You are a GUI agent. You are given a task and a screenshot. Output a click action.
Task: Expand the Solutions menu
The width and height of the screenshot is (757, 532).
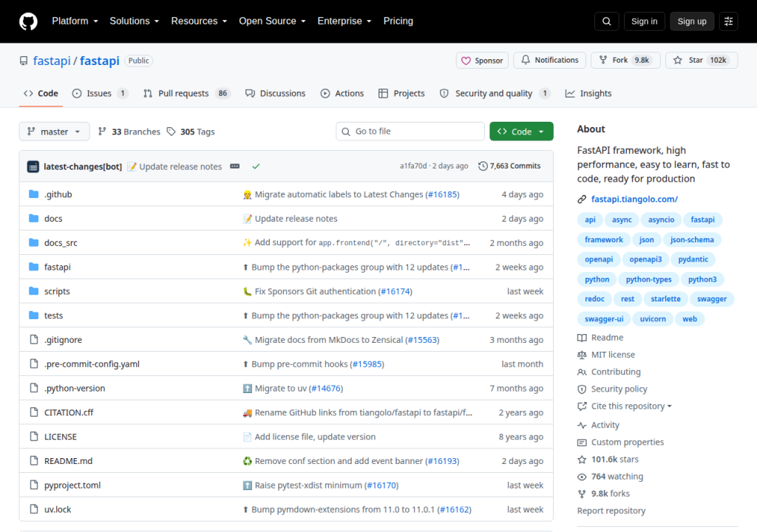[135, 21]
